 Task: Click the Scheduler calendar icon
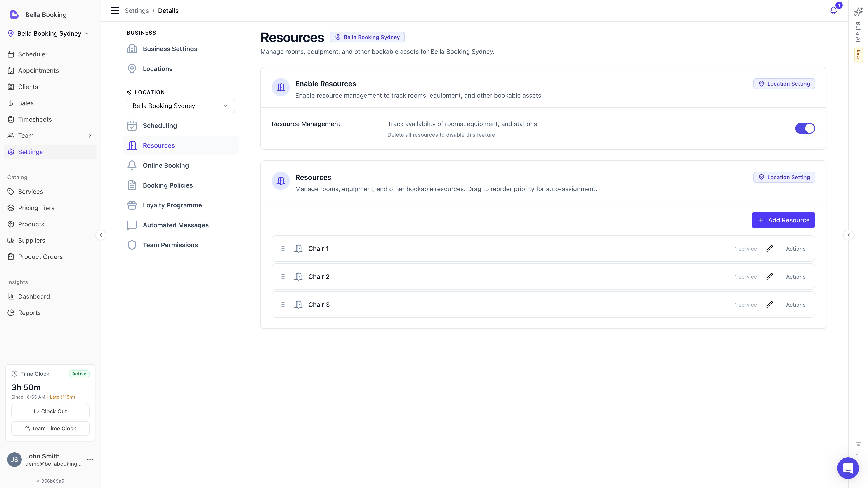(x=11, y=54)
